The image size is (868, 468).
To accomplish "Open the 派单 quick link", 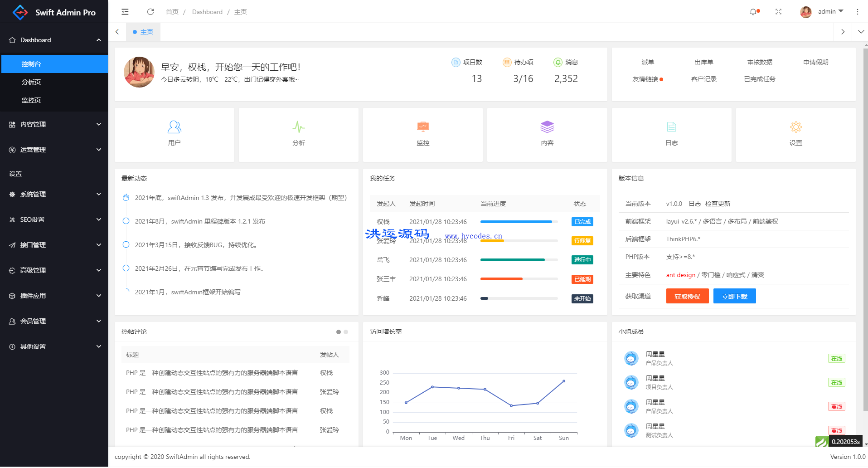I will click(x=647, y=62).
